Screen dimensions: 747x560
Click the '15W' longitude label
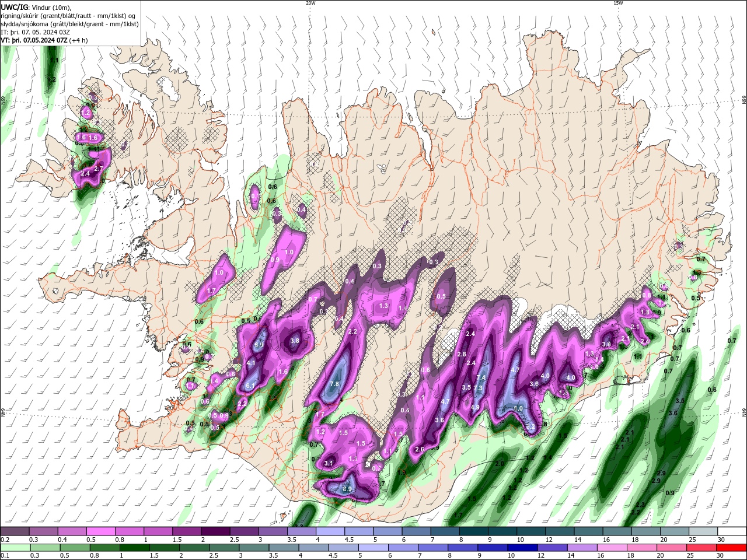click(618, 3)
